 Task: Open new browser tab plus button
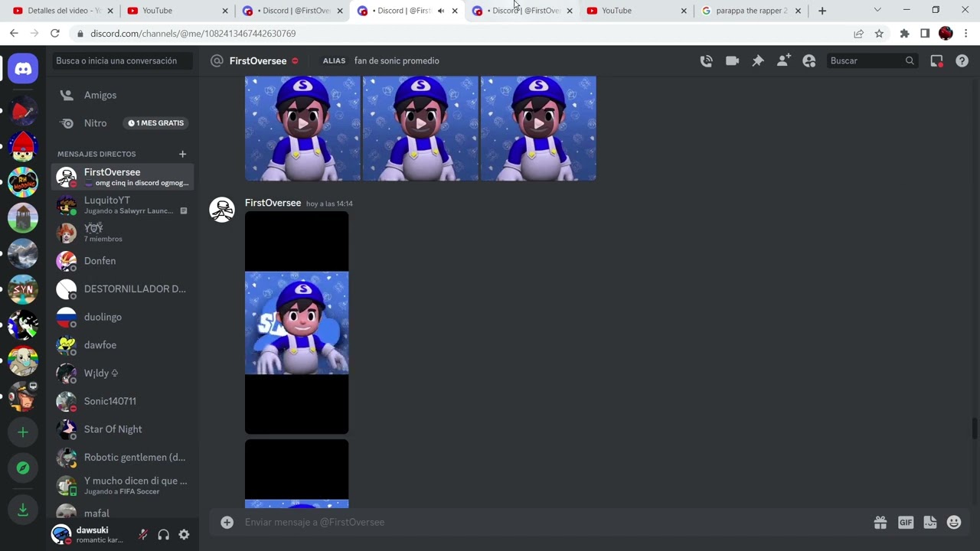[822, 11]
